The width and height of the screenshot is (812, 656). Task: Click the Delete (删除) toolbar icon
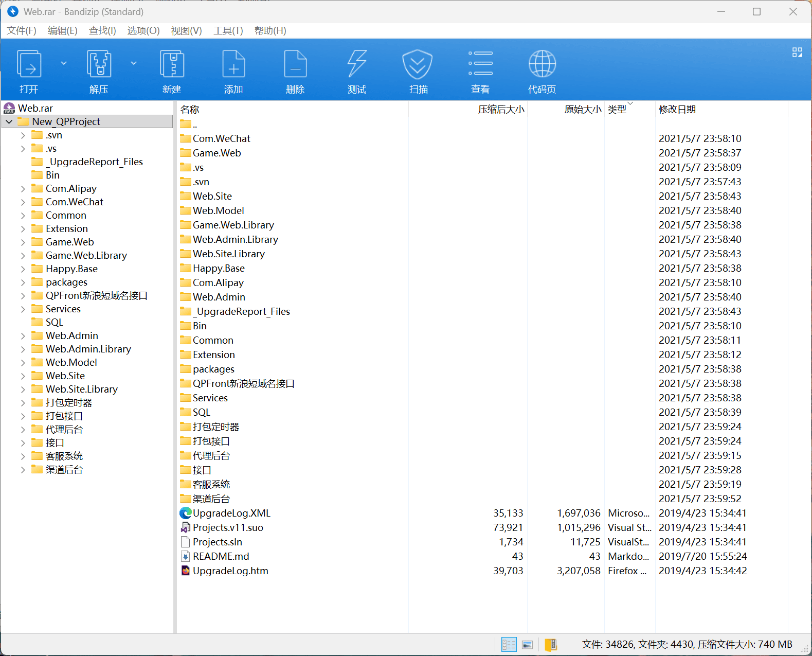(x=295, y=64)
